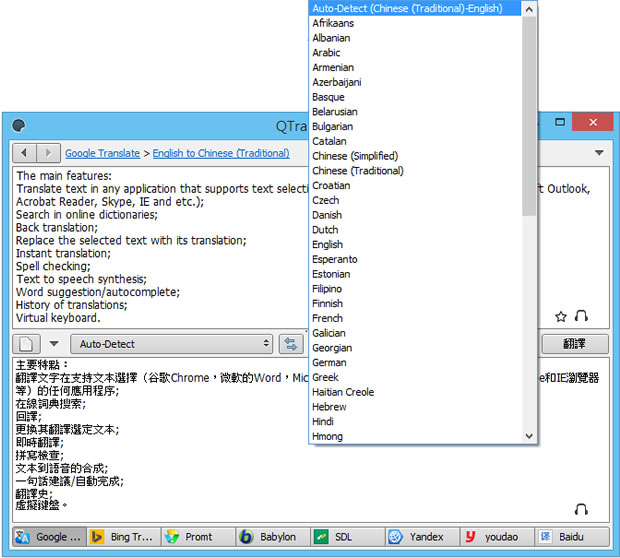Viewport: 620px width, 558px height.
Task: Click the new blank document icon
Action: coord(28,344)
